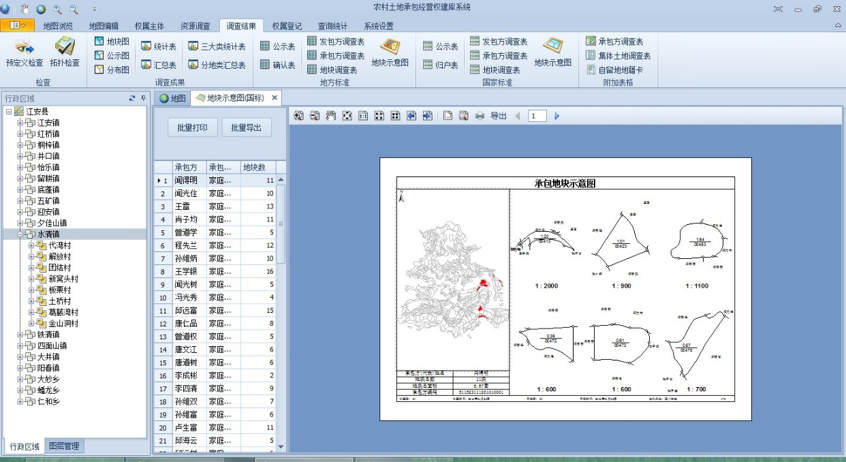This screenshot has height=462, width=846.
Task: Select the 王雷 row in the table
Action: [x=188, y=205]
